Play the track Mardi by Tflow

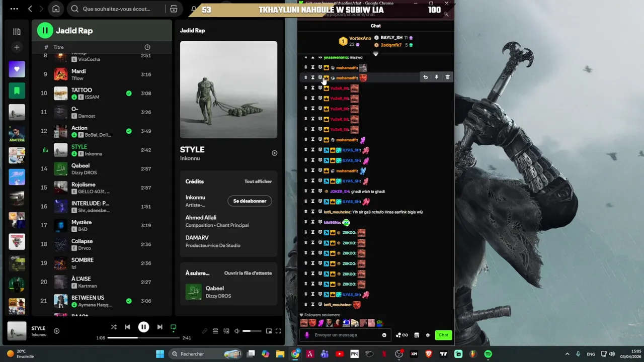pyautogui.click(x=103, y=74)
